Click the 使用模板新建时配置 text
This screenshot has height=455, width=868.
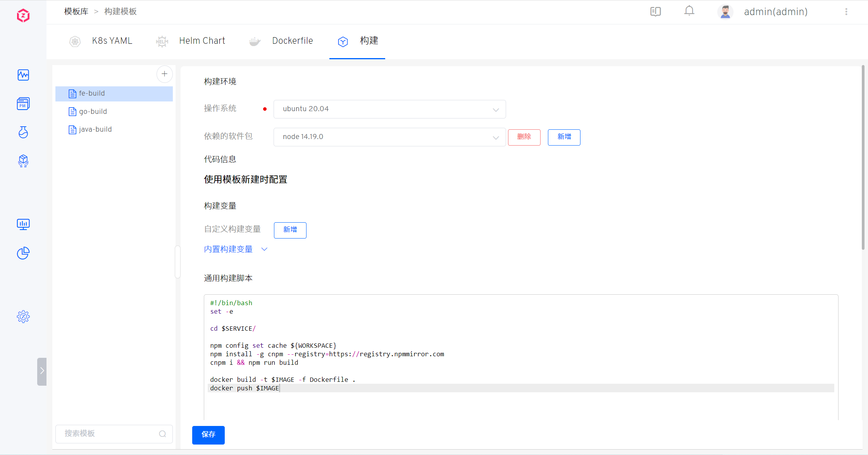point(246,180)
